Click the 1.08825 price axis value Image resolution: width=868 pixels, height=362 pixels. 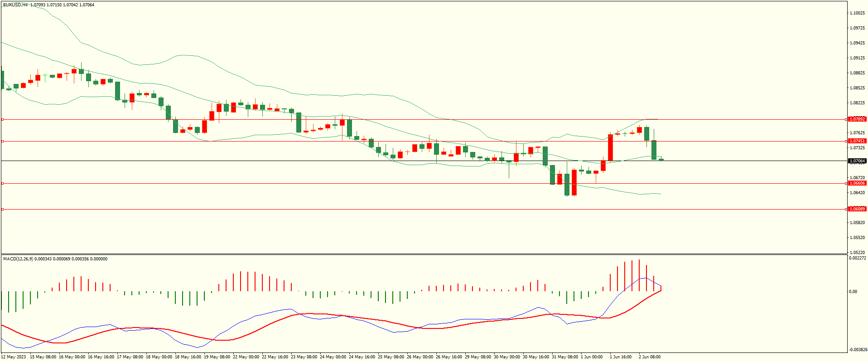click(857, 73)
